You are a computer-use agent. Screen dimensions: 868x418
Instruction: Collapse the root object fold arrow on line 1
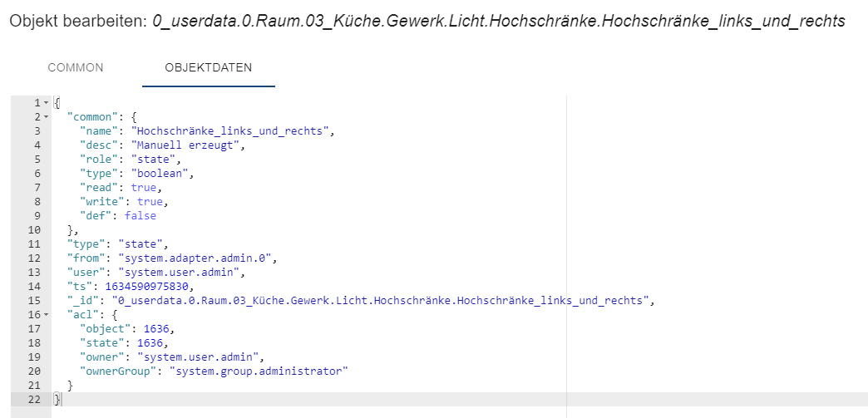[x=47, y=103]
